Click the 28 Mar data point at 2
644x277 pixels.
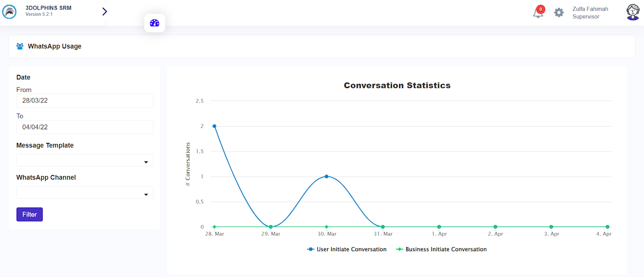pos(214,126)
